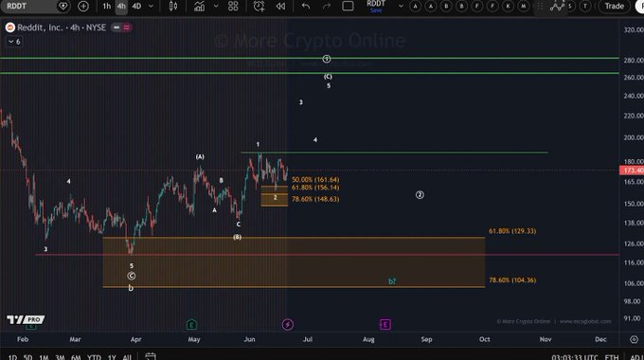
Task: Save the RDDT chart layout
Action: (376, 10)
